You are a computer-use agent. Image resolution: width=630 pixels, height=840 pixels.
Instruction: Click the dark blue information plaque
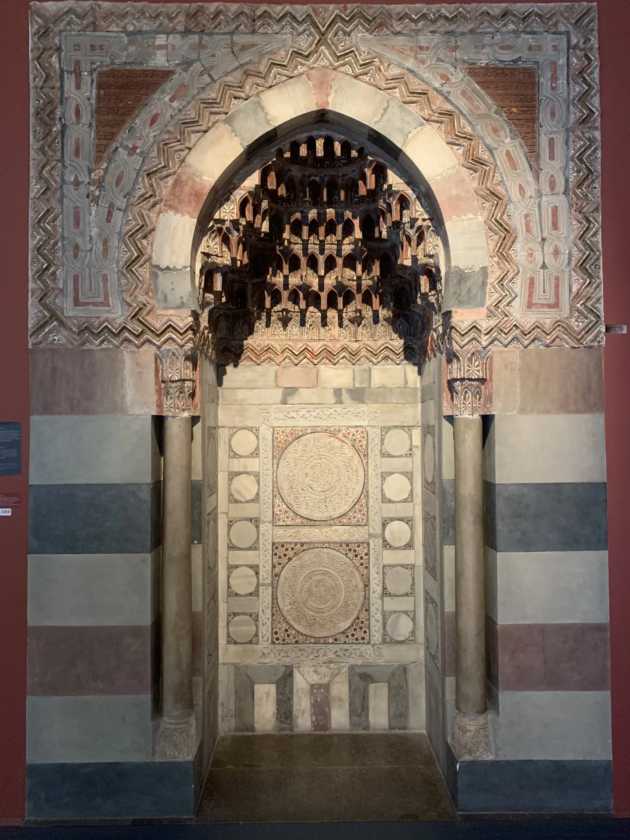[x=10, y=448]
